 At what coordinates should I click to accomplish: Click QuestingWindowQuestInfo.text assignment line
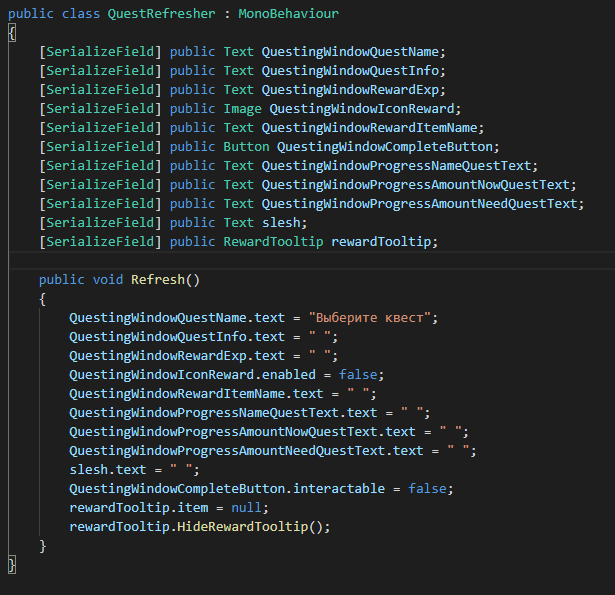203,337
